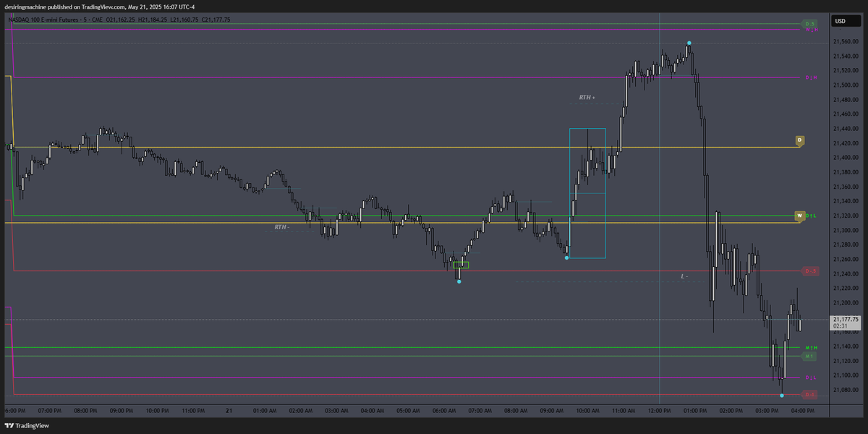
Task: Click the TradingView logo
Action: pos(26,426)
